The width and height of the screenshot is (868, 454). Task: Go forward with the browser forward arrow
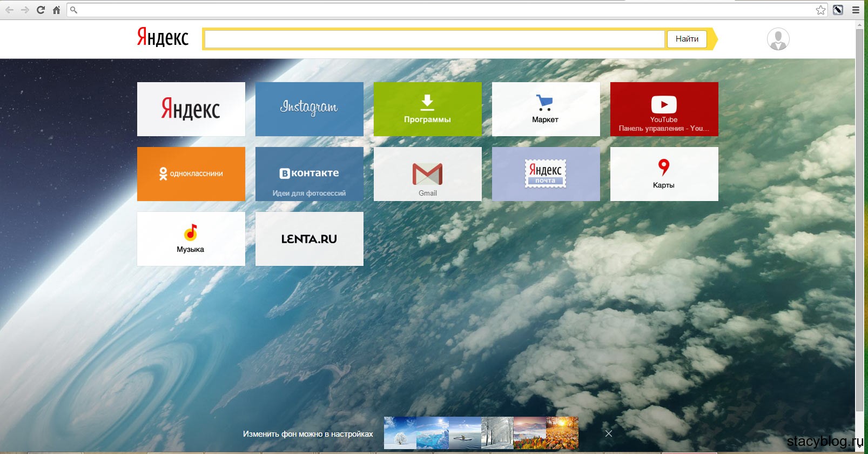pyautogui.click(x=25, y=10)
